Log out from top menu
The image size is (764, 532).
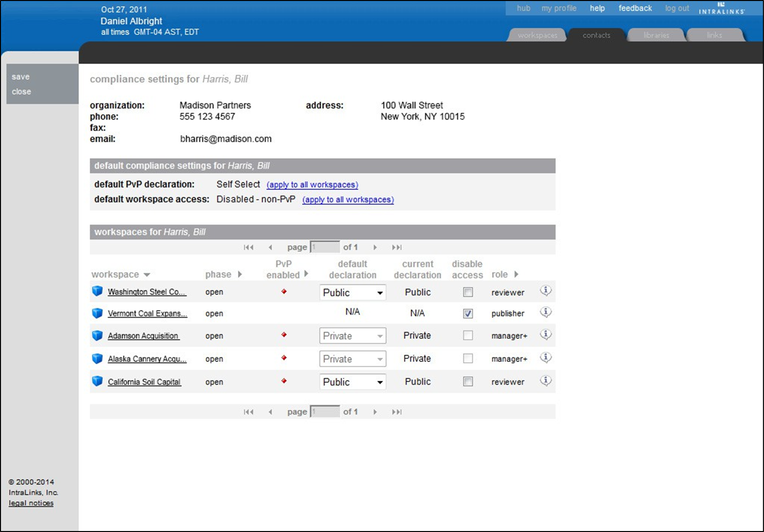tap(677, 8)
